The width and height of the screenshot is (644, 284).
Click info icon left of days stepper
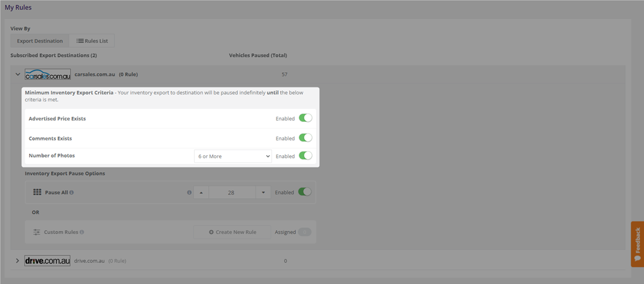coord(190,192)
